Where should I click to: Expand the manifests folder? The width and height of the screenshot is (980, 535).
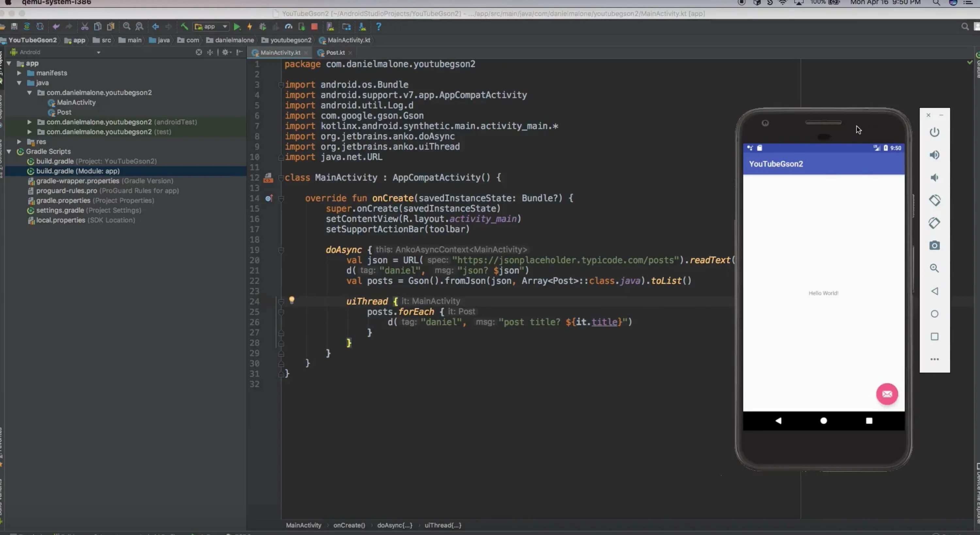point(19,73)
